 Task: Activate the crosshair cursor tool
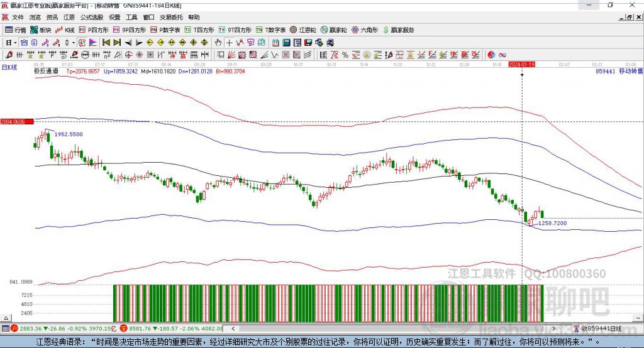(230, 43)
